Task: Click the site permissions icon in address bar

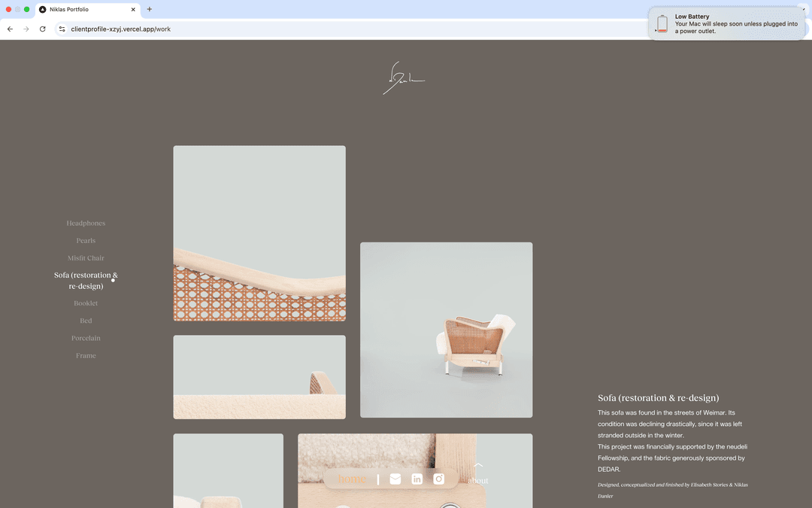Action: [62, 29]
